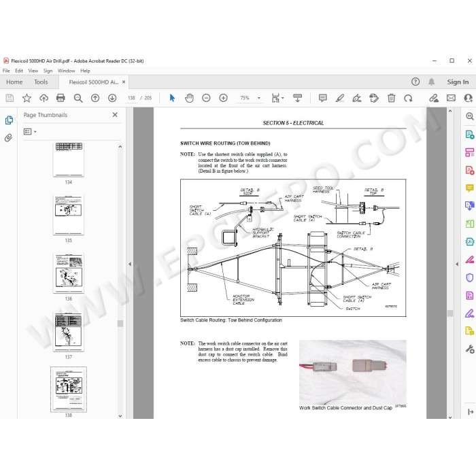476x476 pixels.
Task: Open the sign document tool
Action: [x=357, y=98]
